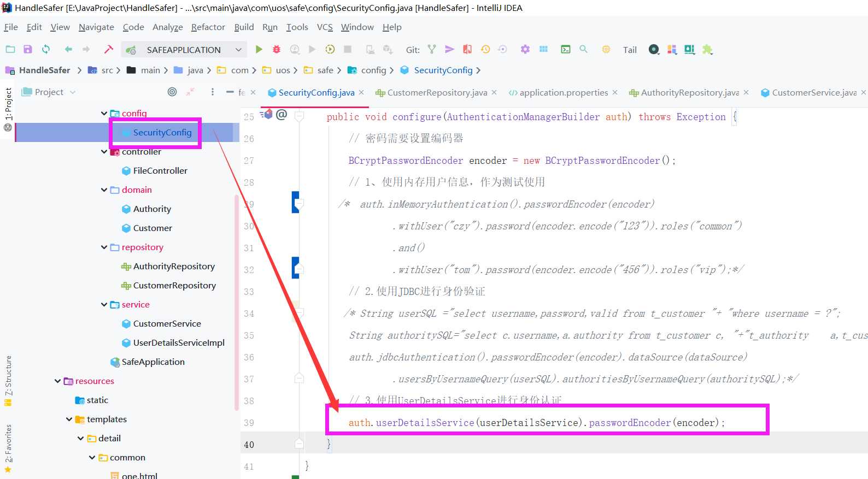
Task: Open the Structure tool window tab
Action: coord(8,381)
